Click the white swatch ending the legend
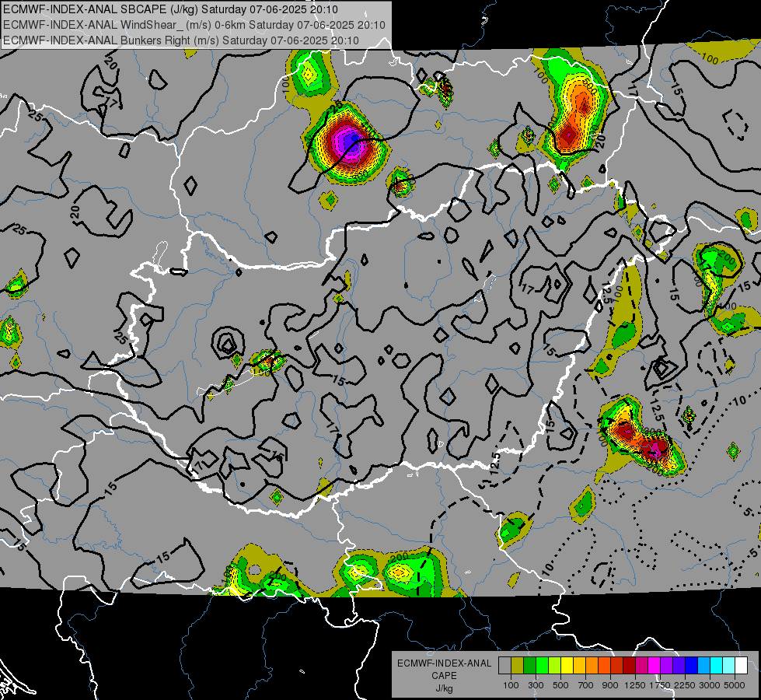Viewport: 761px width, 700px height. (x=742, y=666)
